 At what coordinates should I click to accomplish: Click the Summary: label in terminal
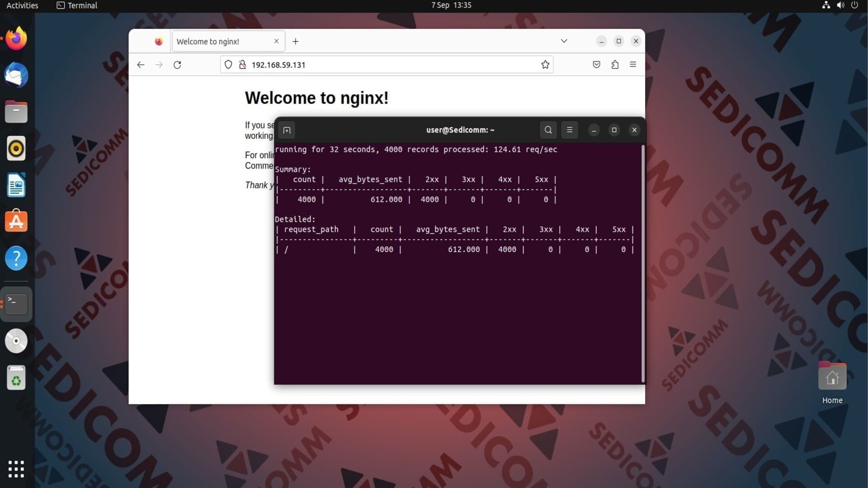(293, 169)
